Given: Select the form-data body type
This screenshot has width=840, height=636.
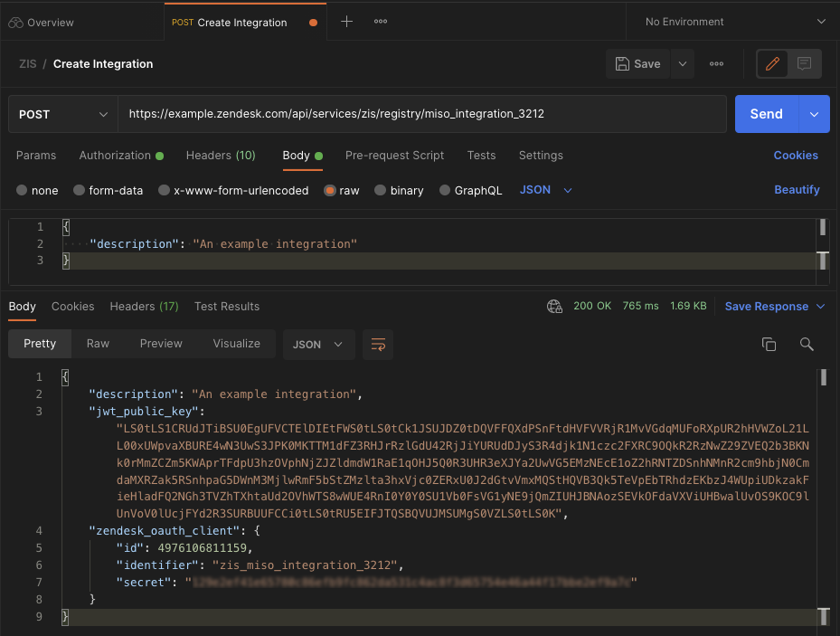Looking at the screenshot, I should coord(79,190).
